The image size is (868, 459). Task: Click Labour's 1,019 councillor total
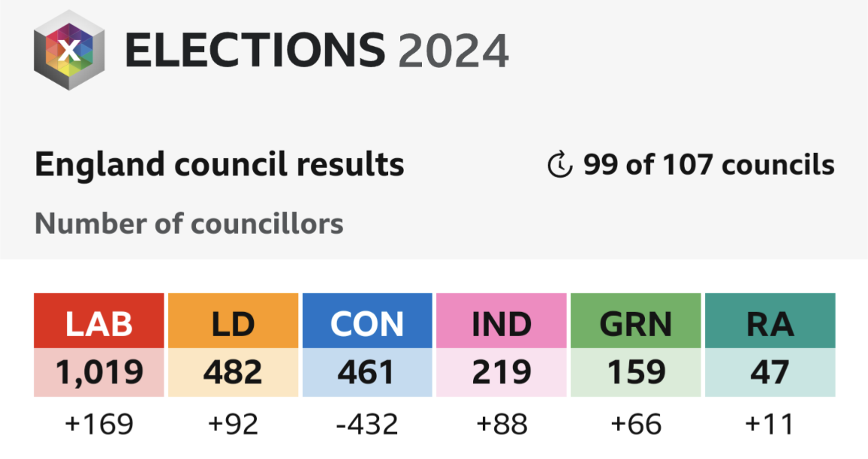(x=99, y=372)
